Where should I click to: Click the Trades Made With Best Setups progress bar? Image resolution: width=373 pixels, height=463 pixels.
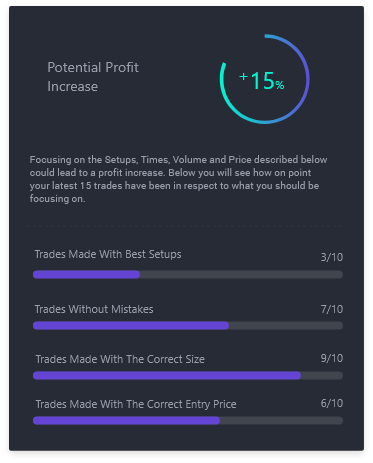[188, 275]
